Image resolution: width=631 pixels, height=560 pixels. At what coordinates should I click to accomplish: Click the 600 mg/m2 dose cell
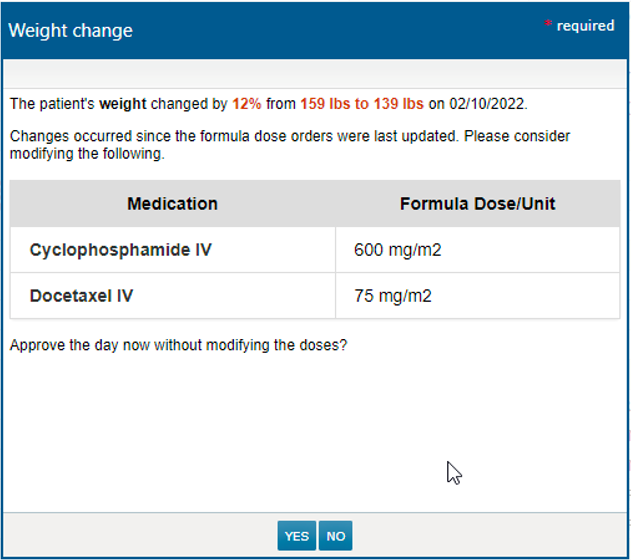tap(397, 250)
